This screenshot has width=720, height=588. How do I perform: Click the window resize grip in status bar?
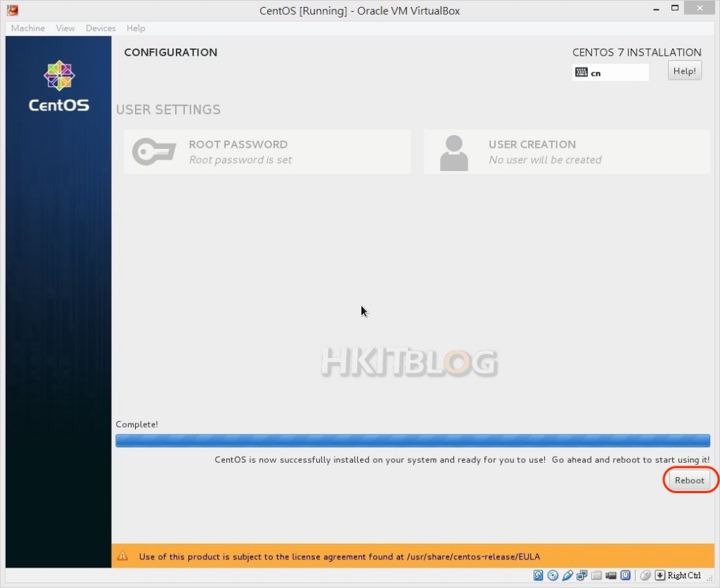coord(710,577)
